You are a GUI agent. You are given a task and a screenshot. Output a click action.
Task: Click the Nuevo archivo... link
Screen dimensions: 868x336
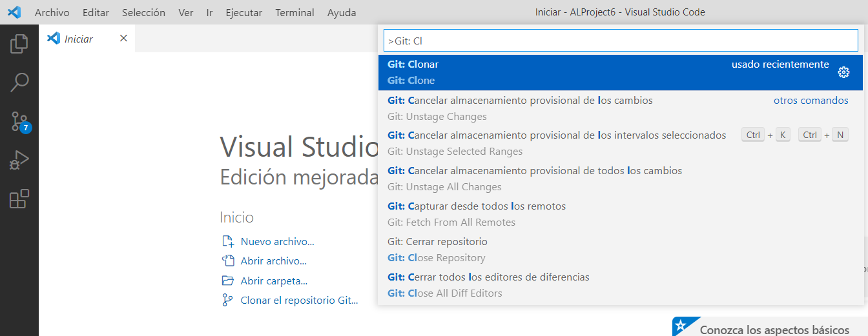(277, 242)
